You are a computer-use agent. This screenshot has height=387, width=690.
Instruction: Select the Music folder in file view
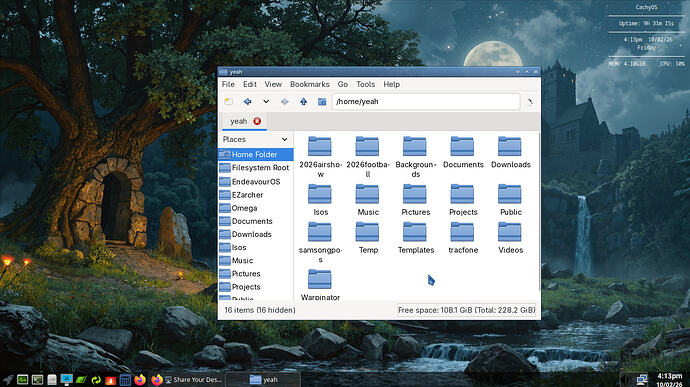(x=367, y=194)
